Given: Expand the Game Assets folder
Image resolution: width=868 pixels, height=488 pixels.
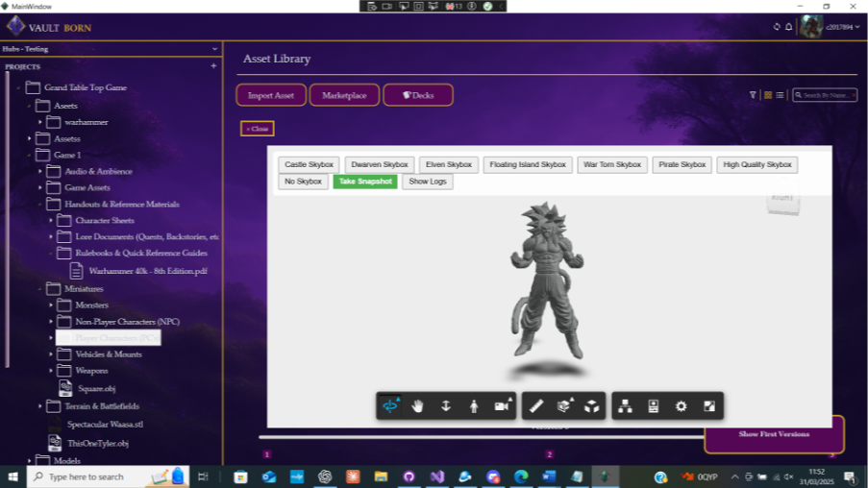Looking at the screenshot, I should pyautogui.click(x=39, y=187).
